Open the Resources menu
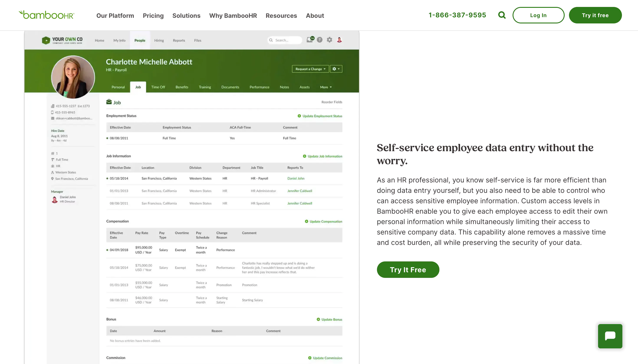638x364 pixels. 281,15
